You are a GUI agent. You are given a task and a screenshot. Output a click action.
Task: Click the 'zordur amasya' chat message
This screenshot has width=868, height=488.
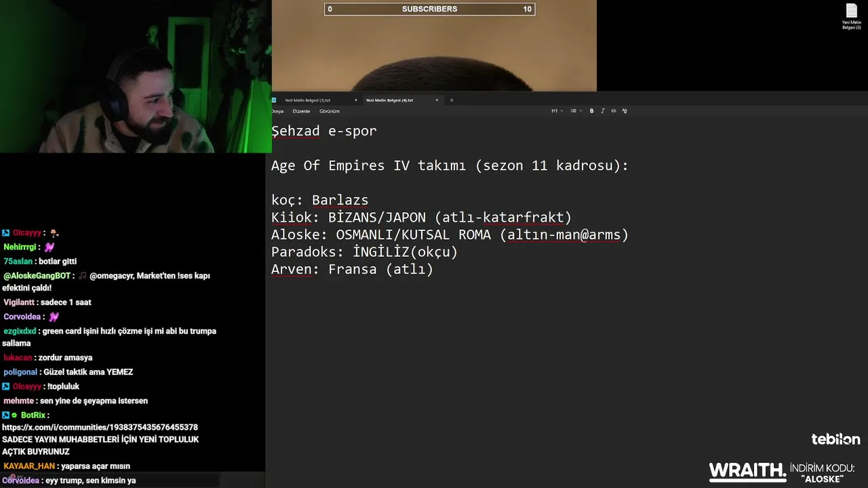[x=66, y=358]
